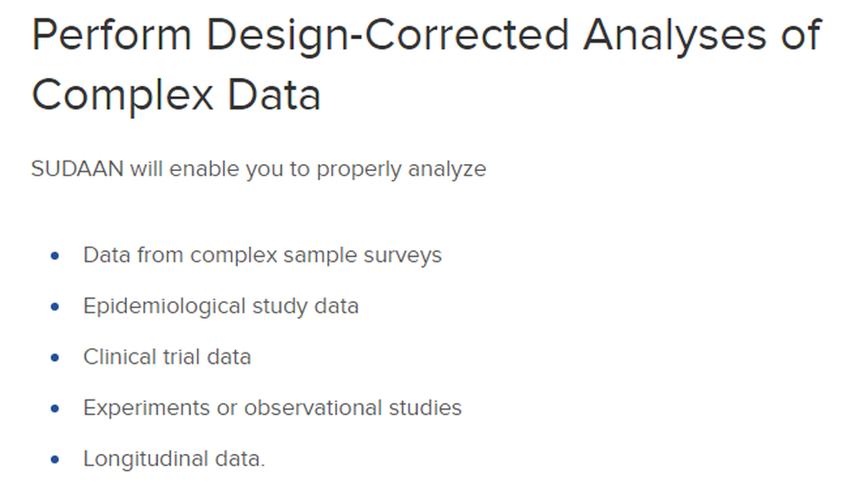Click "Experiments or observational studies" list item
Viewport: 868px width, 501px height.
click(272, 407)
